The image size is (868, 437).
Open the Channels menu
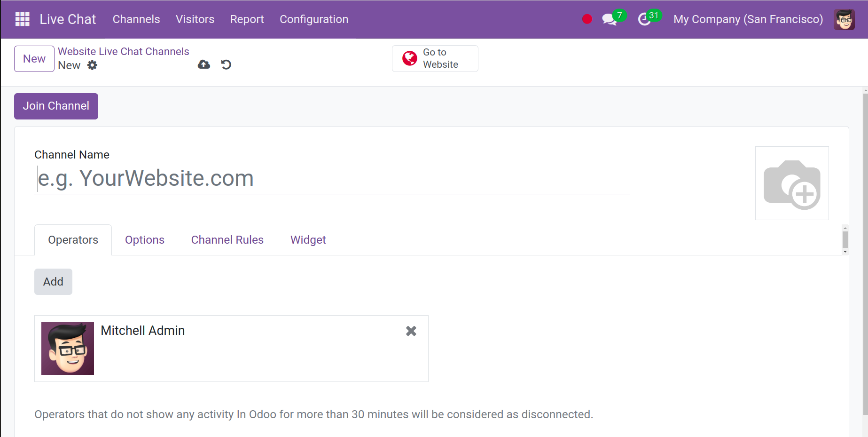pyautogui.click(x=136, y=19)
